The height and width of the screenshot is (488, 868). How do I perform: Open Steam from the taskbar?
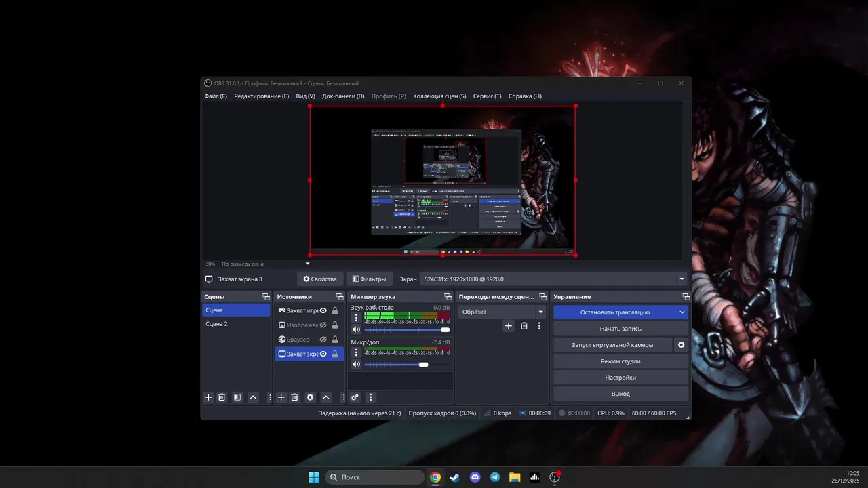coord(455,477)
